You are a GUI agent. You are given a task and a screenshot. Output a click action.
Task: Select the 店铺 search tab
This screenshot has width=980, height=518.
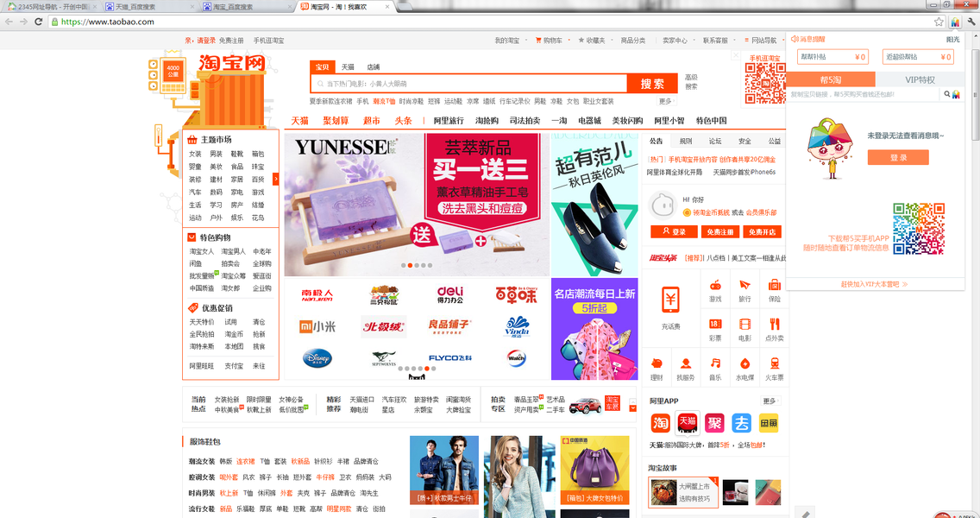[374, 67]
